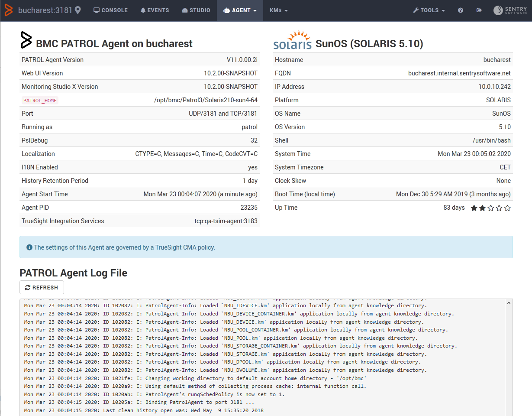Open help via the question-mark icon
Image resolution: width=532 pixels, height=416 pixels.
tap(460, 10)
